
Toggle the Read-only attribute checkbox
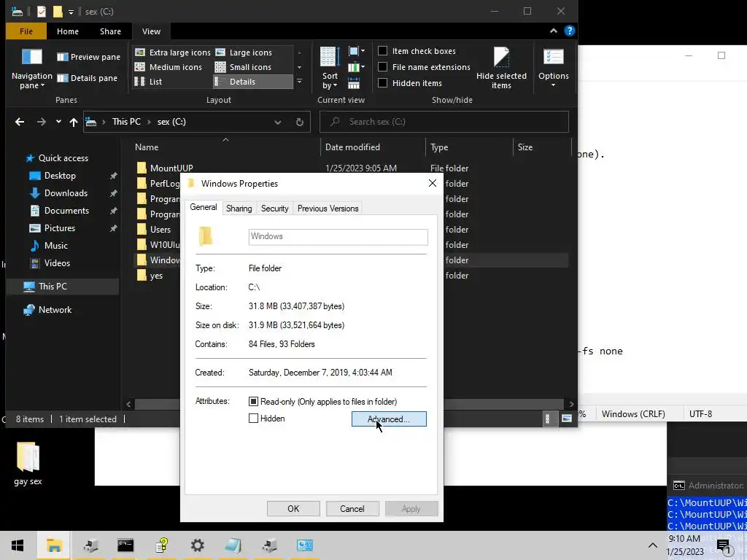tap(253, 402)
